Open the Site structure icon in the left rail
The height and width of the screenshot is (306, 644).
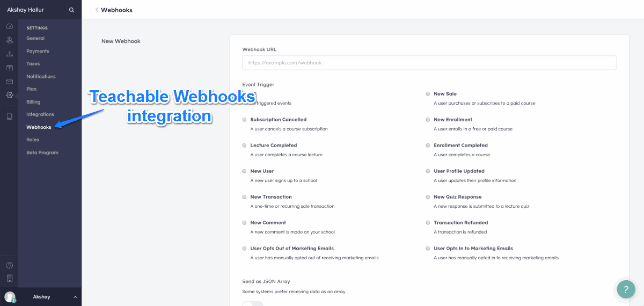(x=9, y=54)
